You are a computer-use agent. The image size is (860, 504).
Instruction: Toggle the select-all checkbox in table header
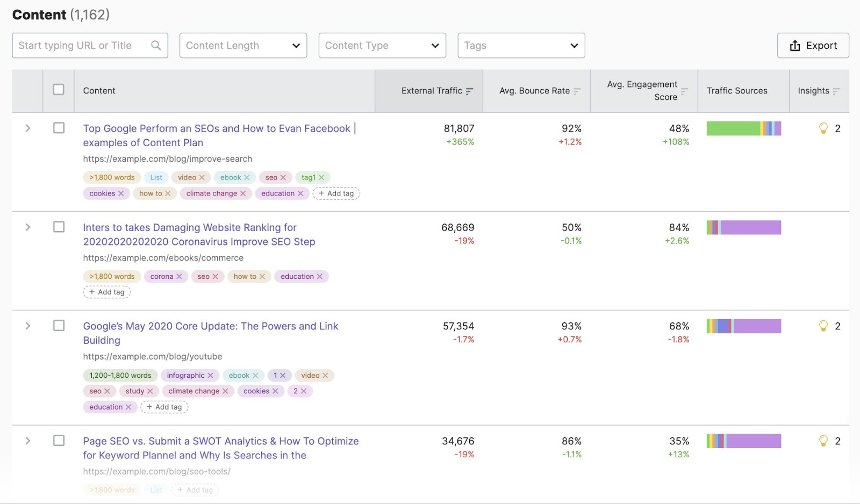tap(59, 90)
